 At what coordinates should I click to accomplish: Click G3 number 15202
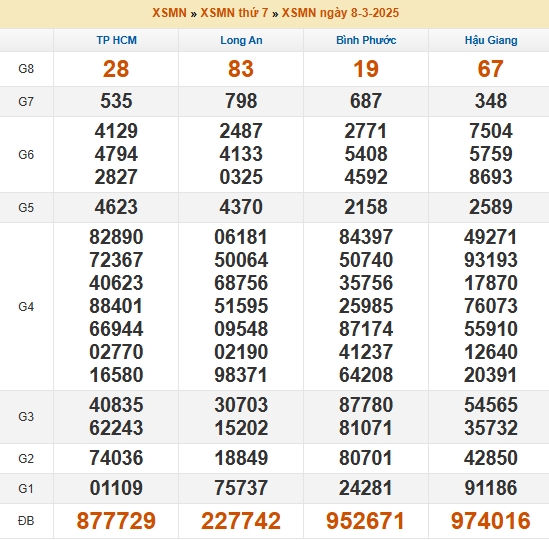241,428
